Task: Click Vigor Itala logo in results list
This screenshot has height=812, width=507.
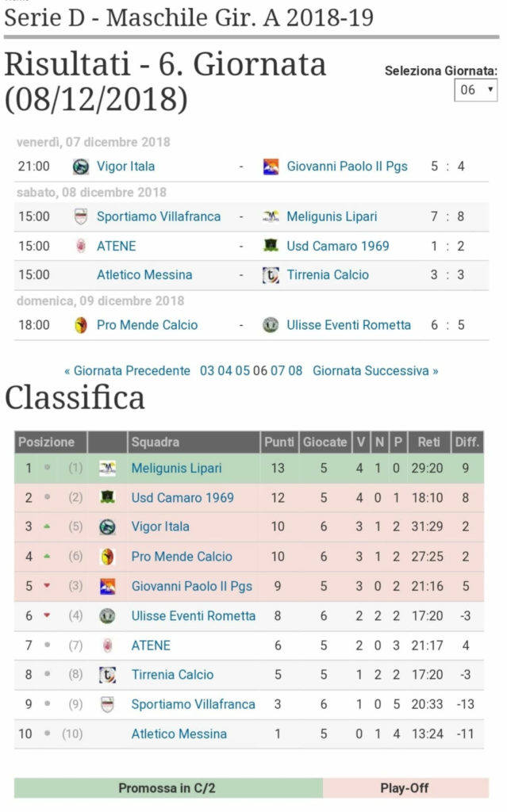Action: [x=80, y=167]
